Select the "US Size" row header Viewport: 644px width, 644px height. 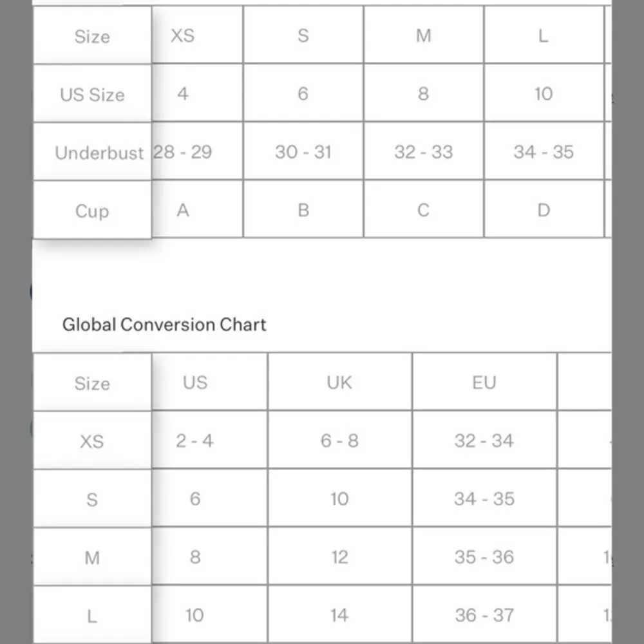pos(92,95)
